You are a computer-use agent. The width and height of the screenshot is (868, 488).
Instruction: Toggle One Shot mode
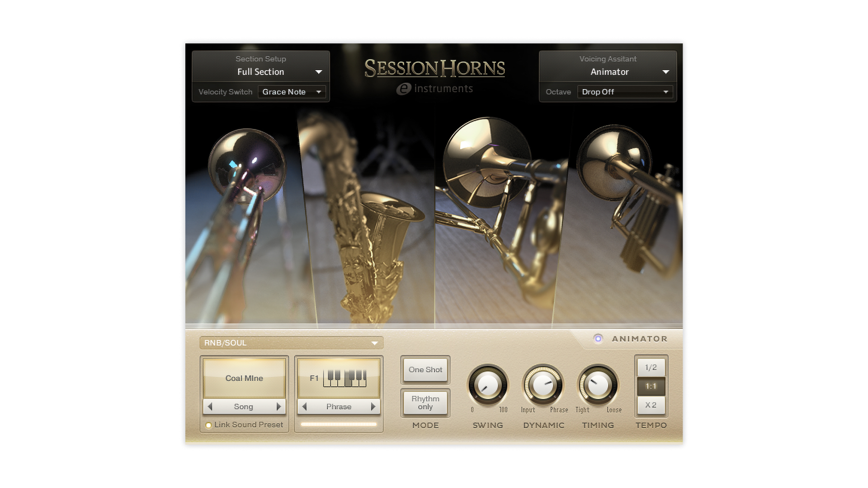[425, 370]
